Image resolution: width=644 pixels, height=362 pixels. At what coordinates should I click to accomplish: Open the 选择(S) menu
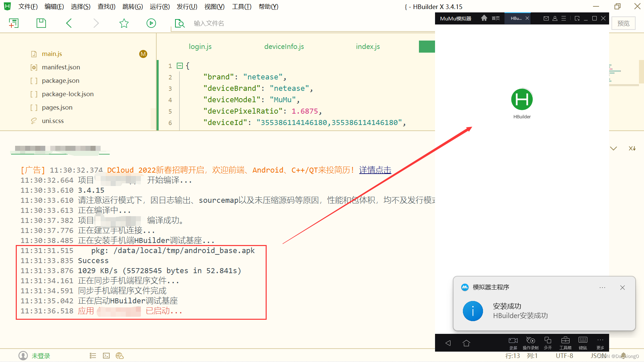coord(80,7)
